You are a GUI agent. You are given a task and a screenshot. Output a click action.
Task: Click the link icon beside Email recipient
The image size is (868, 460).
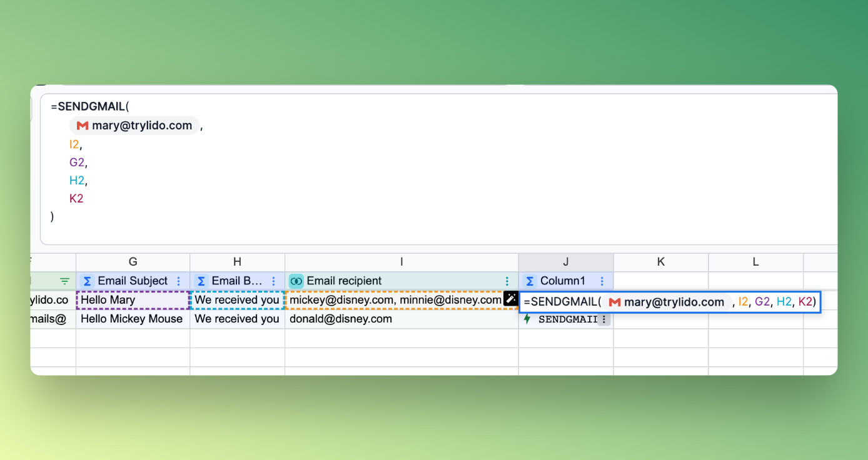point(296,281)
